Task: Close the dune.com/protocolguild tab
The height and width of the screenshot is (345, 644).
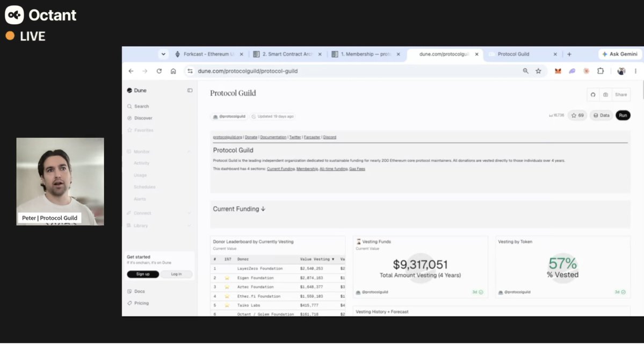Action: click(476, 54)
